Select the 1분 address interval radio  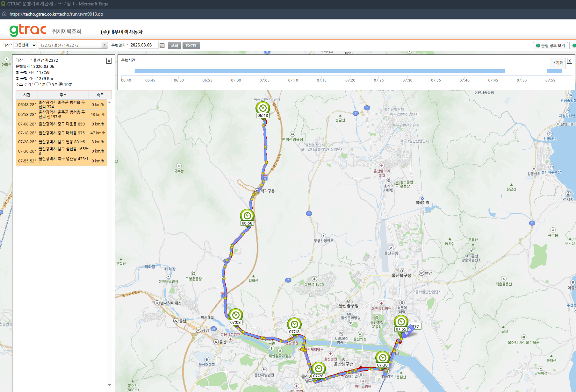pyautogui.click(x=37, y=84)
